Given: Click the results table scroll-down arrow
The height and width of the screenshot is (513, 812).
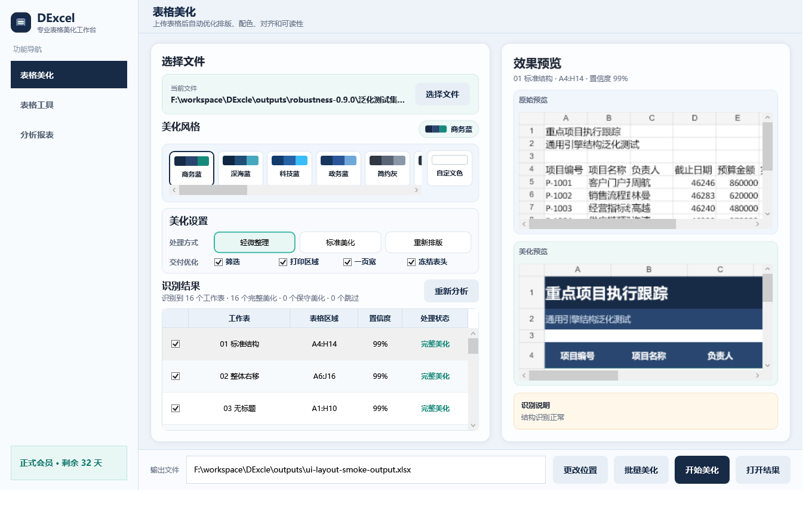Looking at the screenshot, I should tap(473, 425).
